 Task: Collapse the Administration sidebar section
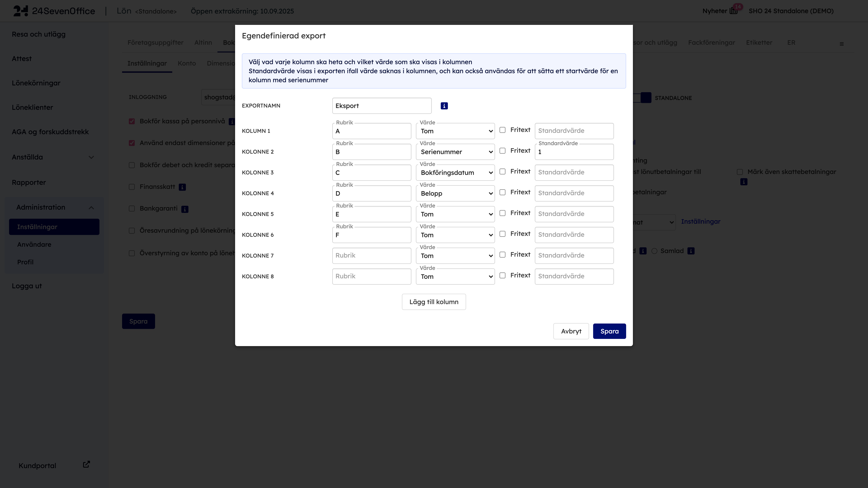[91, 207]
